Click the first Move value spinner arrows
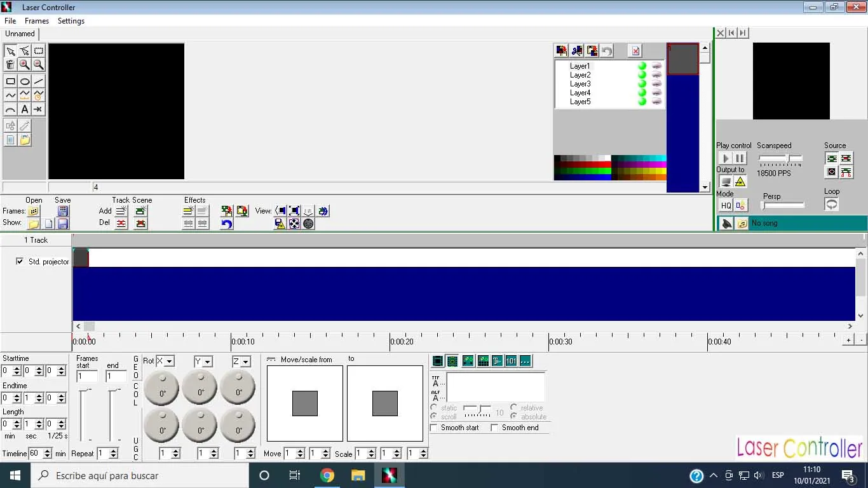Screen dimensions: 868x488 point(300,454)
